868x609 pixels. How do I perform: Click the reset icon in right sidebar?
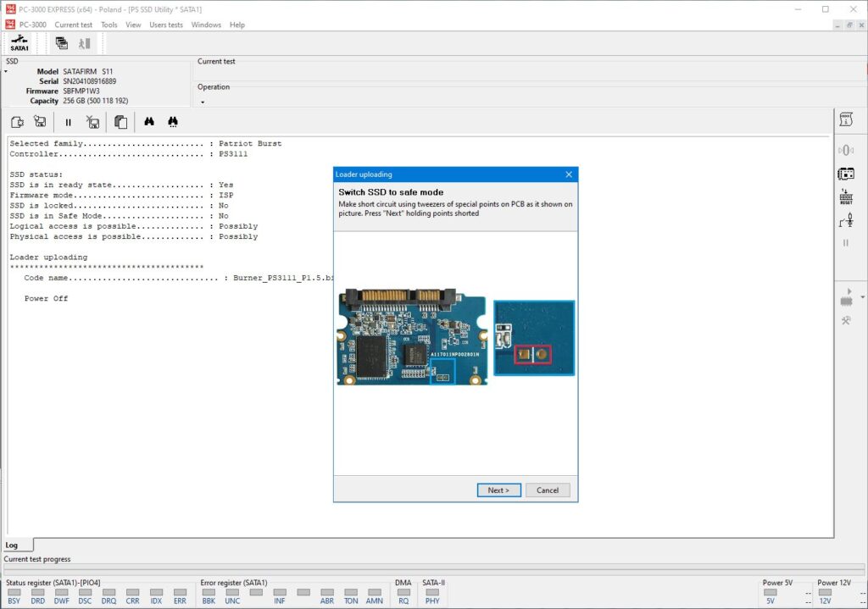846,197
